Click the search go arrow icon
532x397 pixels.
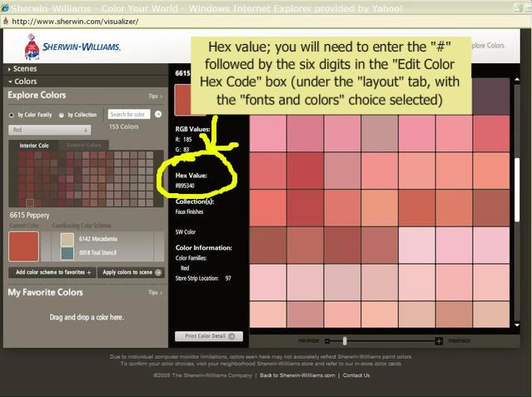click(158, 114)
